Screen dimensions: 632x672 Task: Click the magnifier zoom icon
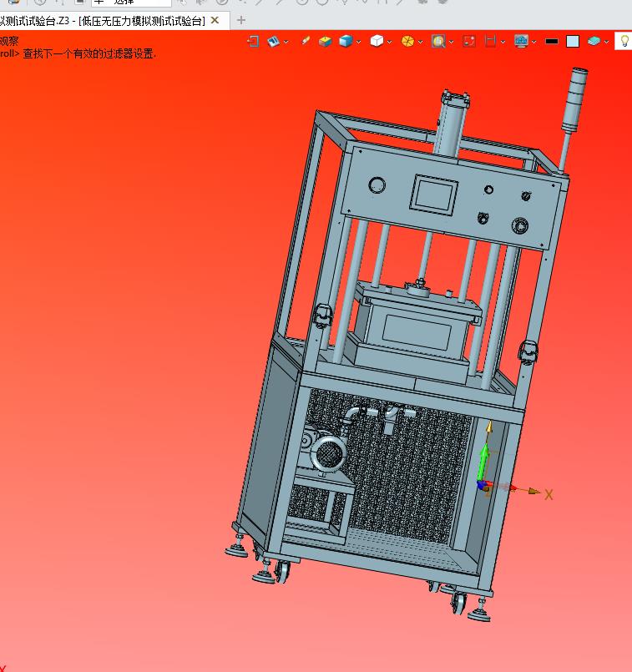click(x=438, y=41)
